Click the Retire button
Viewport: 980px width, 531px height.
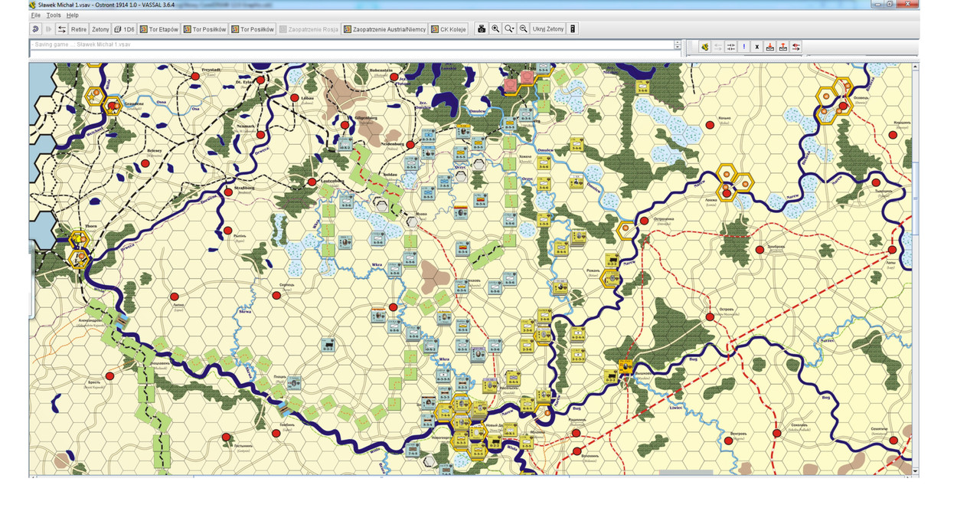[79, 29]
